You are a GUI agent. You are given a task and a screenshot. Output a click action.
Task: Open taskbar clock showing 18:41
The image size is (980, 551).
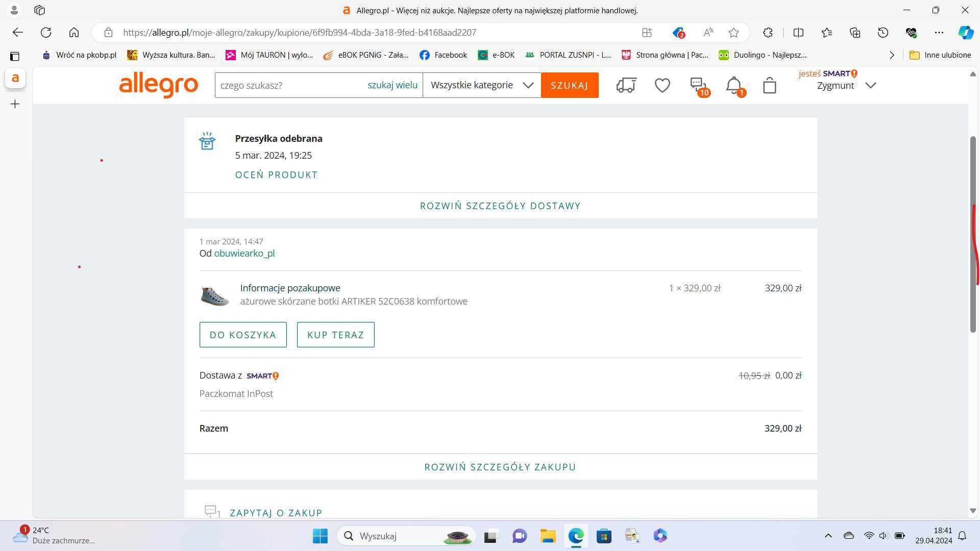tap(934, 536)
